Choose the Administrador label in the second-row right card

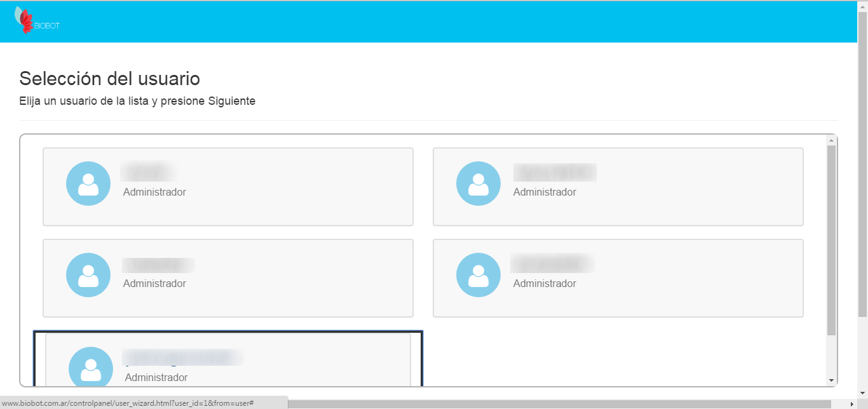(x=545, y=283)
